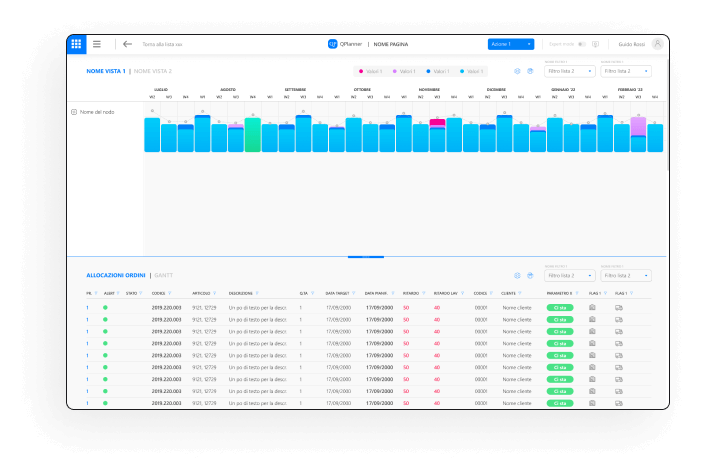The image size is (704, 476).
Task: Switch to the Gantt tab
Action: (x=164, y=274)
